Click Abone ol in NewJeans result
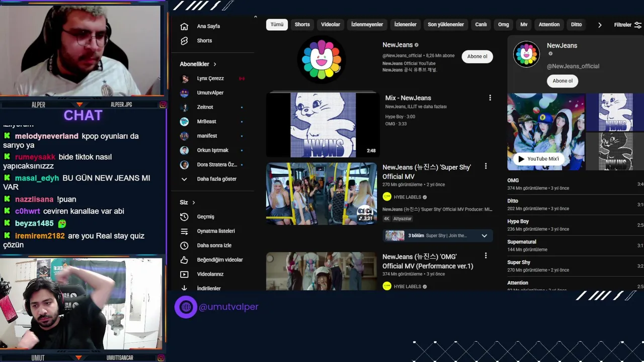 (x=477, y=56)
